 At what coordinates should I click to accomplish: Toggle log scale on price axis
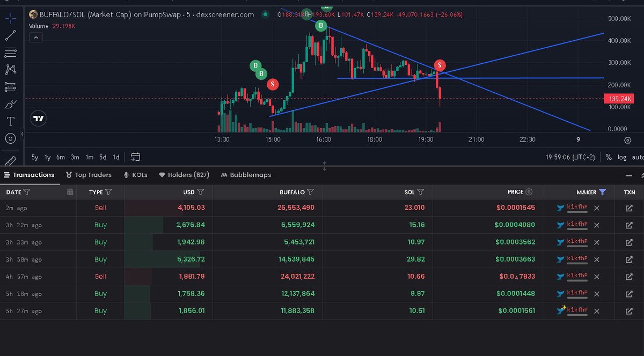(622, 157)
